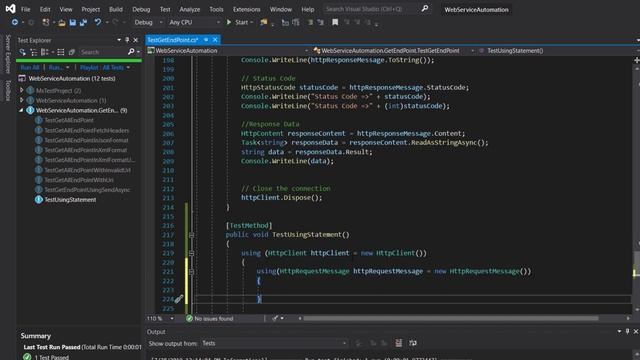The width and height of the screenshot is (640, 360).
Task: Open the Start button dropdown arrow
Action: (x=251, y=22)
